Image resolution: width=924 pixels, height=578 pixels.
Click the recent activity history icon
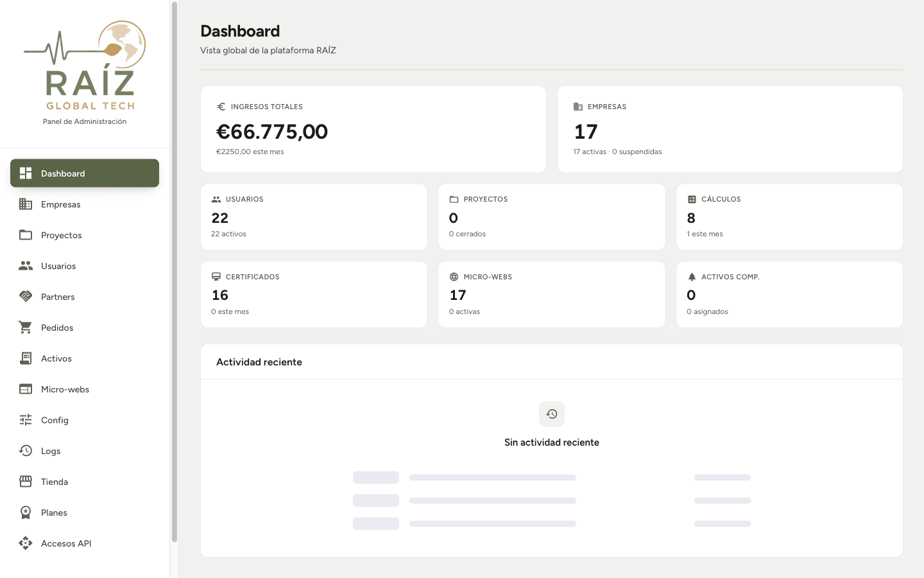pyautogui.click(x=552, y=414)
